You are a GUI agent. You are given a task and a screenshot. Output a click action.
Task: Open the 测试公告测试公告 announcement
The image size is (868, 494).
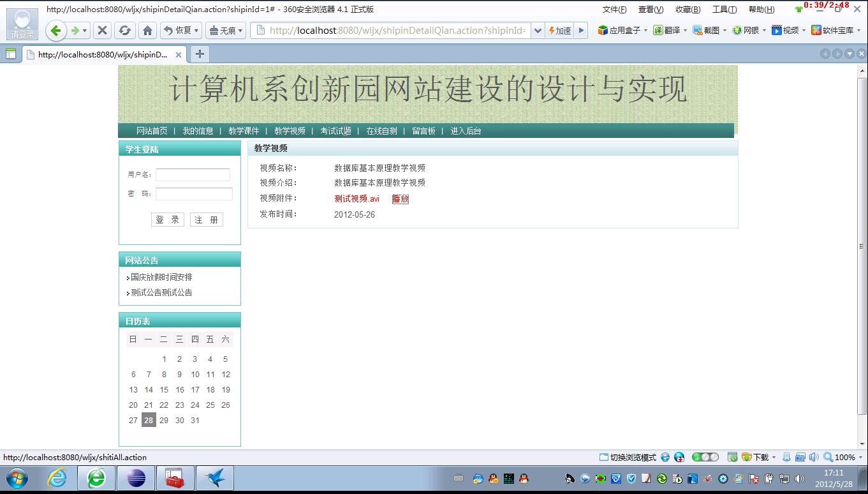click(161, 292)
